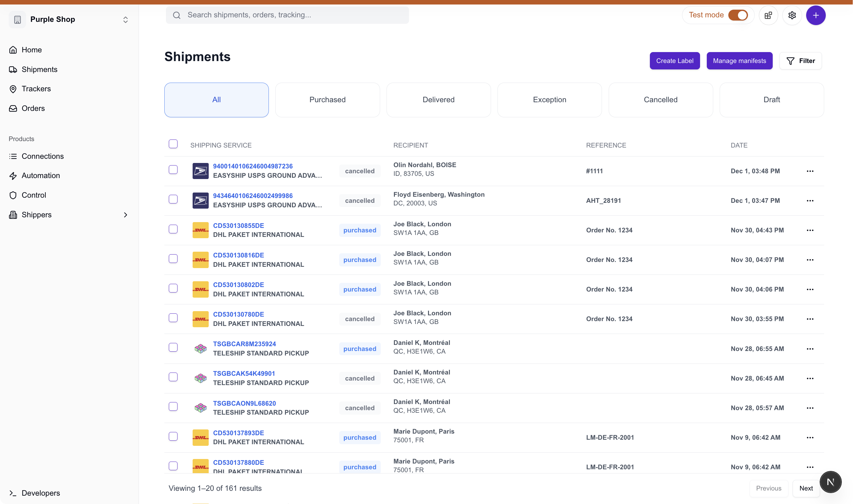The image size is (856, 504).
Task: Open the Filter options
Action: [x=800, y=61]
